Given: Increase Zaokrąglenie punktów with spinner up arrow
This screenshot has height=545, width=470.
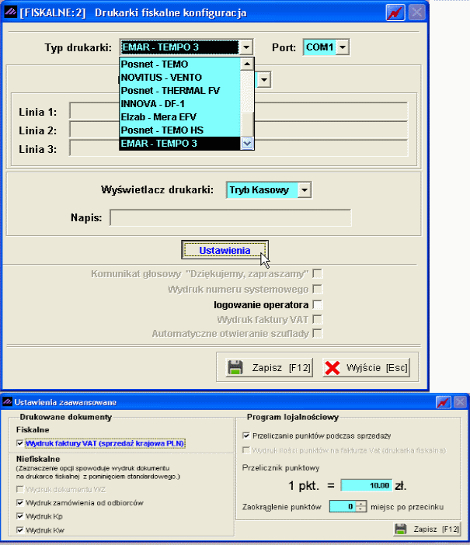Looking at the screenshot, I should [362, 504].
